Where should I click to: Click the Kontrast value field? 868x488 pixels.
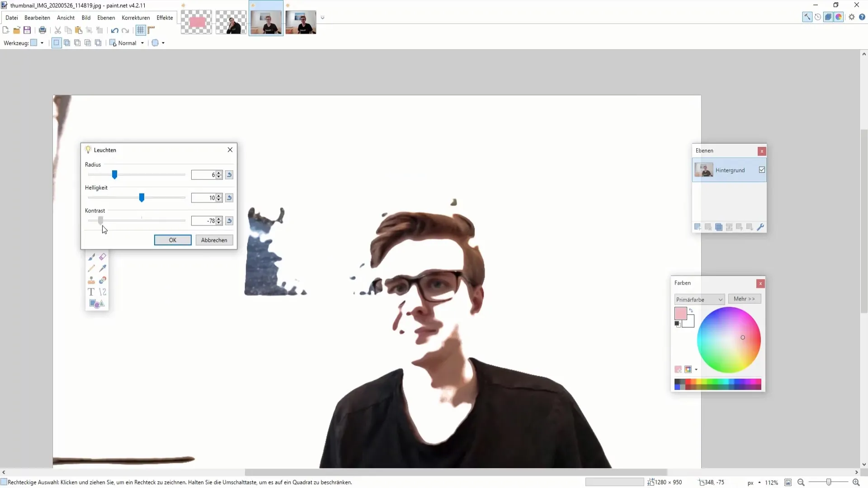pyautogui.click(x=203, y=221)
